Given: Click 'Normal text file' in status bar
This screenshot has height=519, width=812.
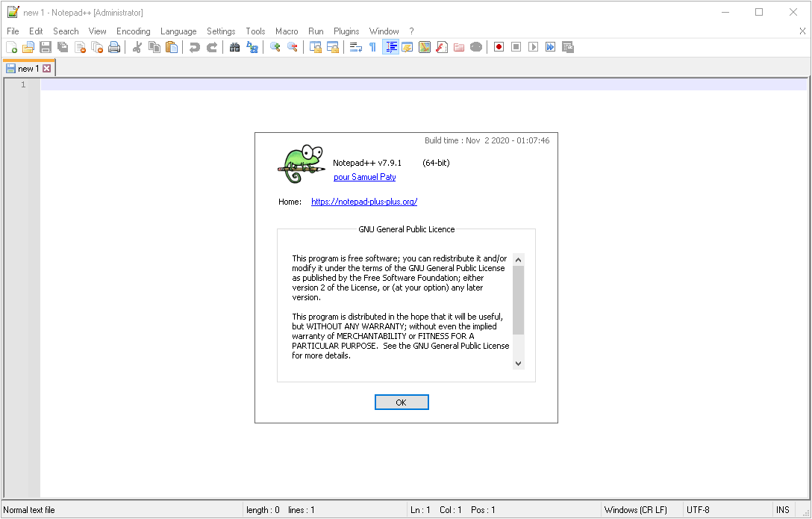Looking at the screenshot, I should click(x=29, y=510).
